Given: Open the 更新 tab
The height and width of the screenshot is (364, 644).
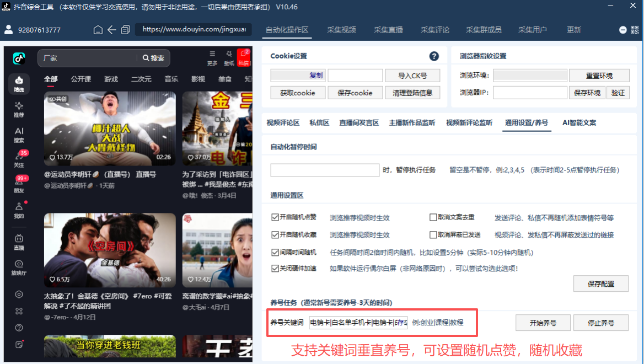Looking at the screenshot, I should pyautogui.click(x=574, y=30).
